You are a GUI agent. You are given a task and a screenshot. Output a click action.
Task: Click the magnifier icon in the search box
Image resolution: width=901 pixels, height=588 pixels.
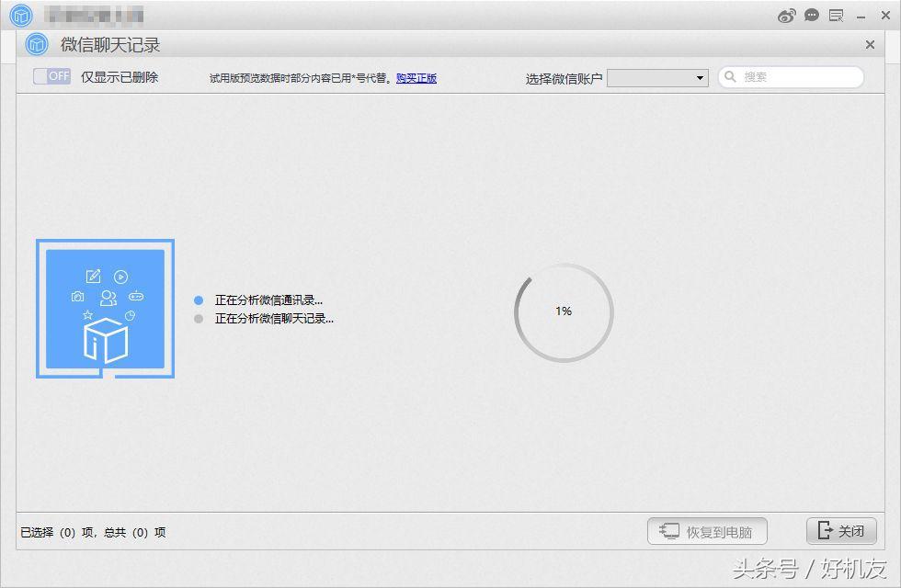[729, 77]
